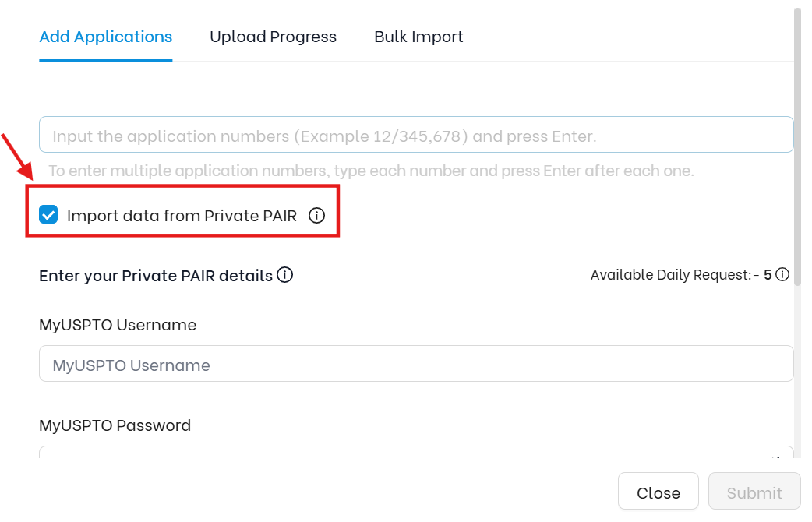
Task: Click the top edge of MyUSPTO Password field
Action: coord(416,450)
